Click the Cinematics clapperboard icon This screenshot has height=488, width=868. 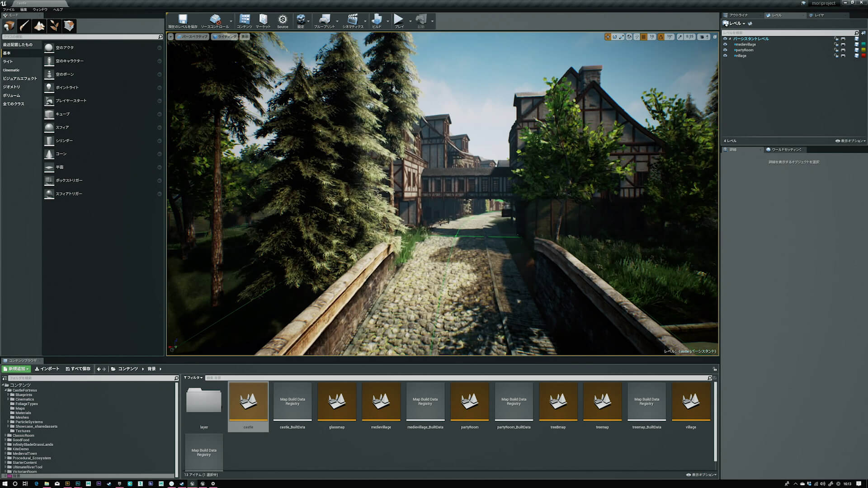352,19
